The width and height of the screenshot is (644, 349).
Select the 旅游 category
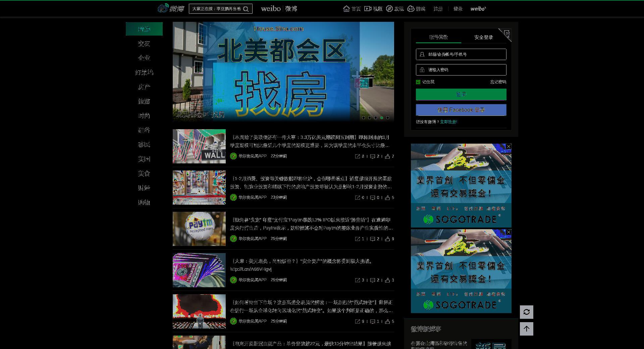point(144,101)
